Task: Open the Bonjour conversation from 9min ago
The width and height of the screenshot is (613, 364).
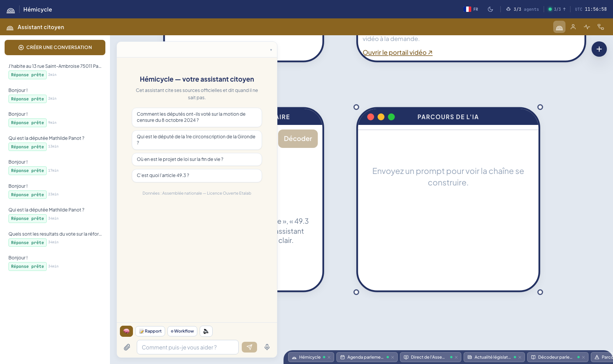Action: pos(55,118)
